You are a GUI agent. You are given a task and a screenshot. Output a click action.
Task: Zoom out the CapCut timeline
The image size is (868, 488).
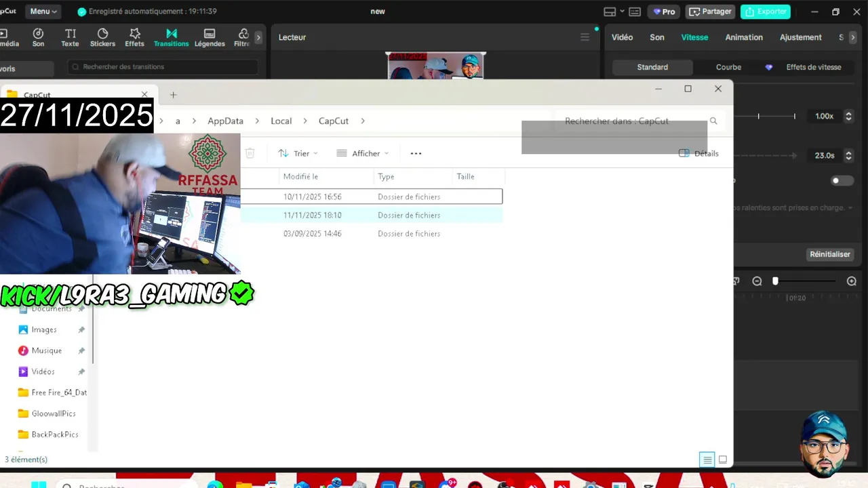click(x=757, y=281)
